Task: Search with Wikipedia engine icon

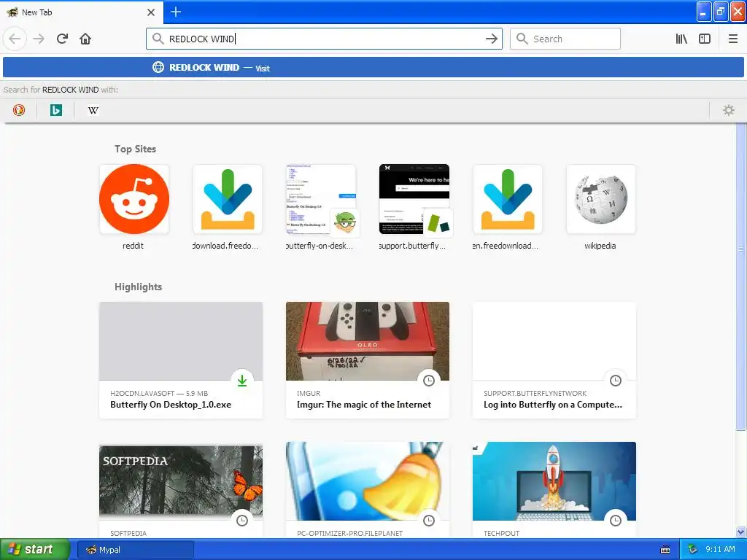Action: coord(93,111)
